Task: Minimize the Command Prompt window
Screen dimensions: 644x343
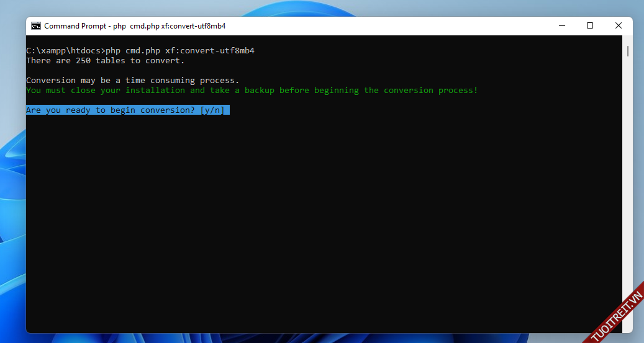Action: 561,26
